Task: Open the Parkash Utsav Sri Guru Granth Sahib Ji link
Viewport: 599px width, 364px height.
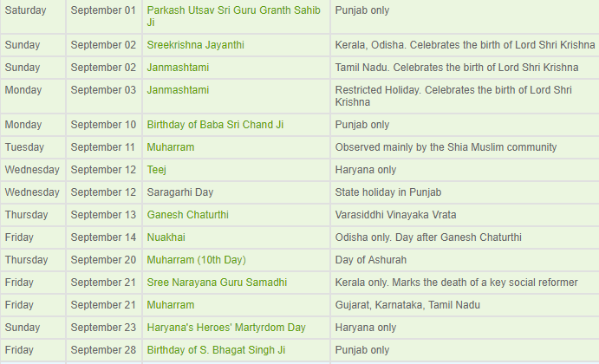Action: (x=233, y=16)
